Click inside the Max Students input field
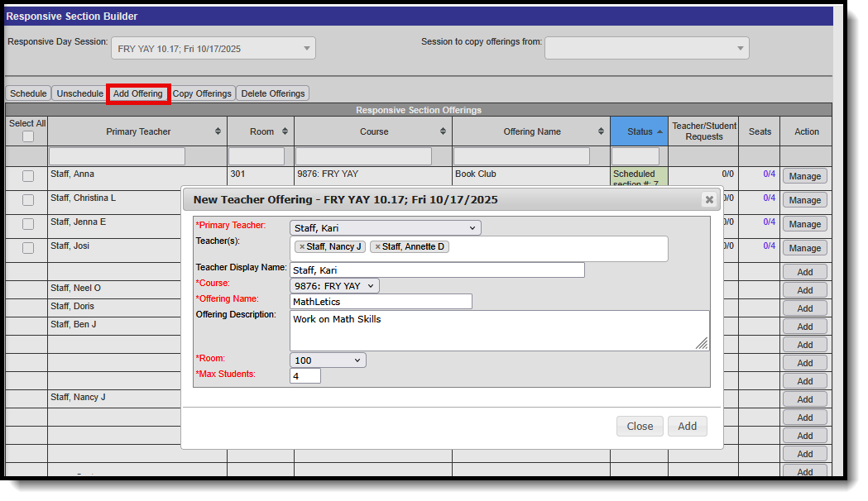Viewport: 868px width, 501px height. [x=306, y=375]
